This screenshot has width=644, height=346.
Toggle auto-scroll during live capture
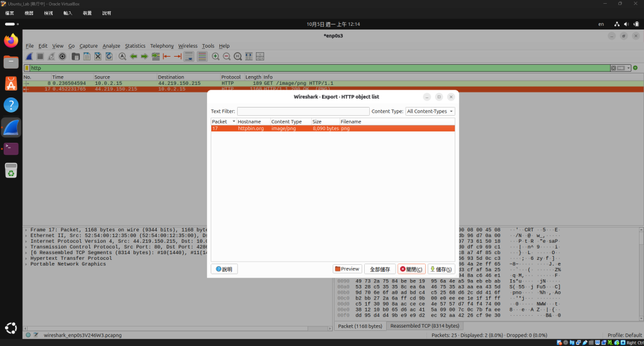click(x=189, y=56)
